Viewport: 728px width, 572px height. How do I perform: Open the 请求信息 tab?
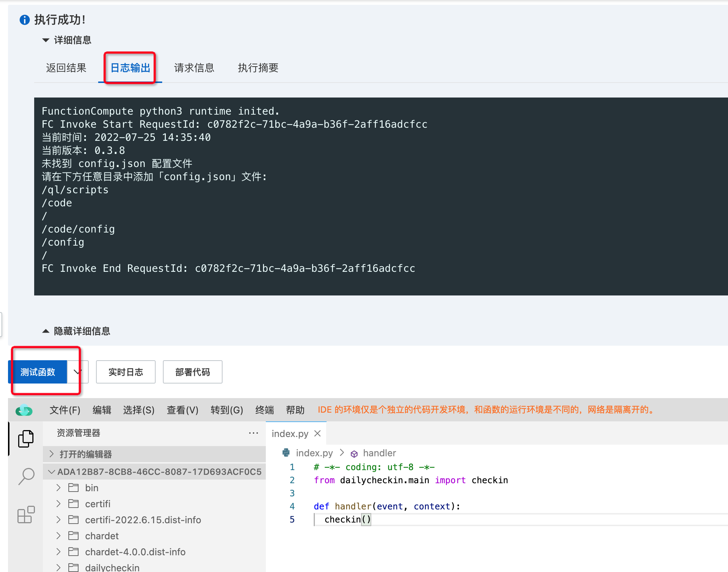click(x=194, y=68)
